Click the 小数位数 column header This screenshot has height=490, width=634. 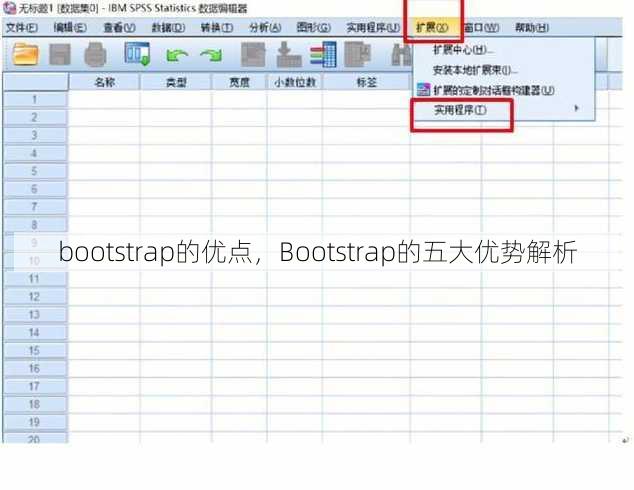295,82
